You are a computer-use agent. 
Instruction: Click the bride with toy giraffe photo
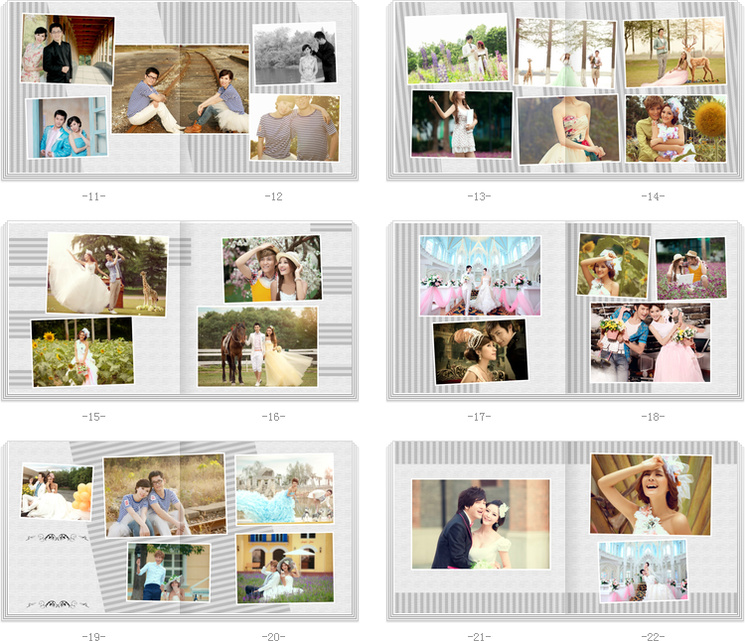click(x=106, y=273)
